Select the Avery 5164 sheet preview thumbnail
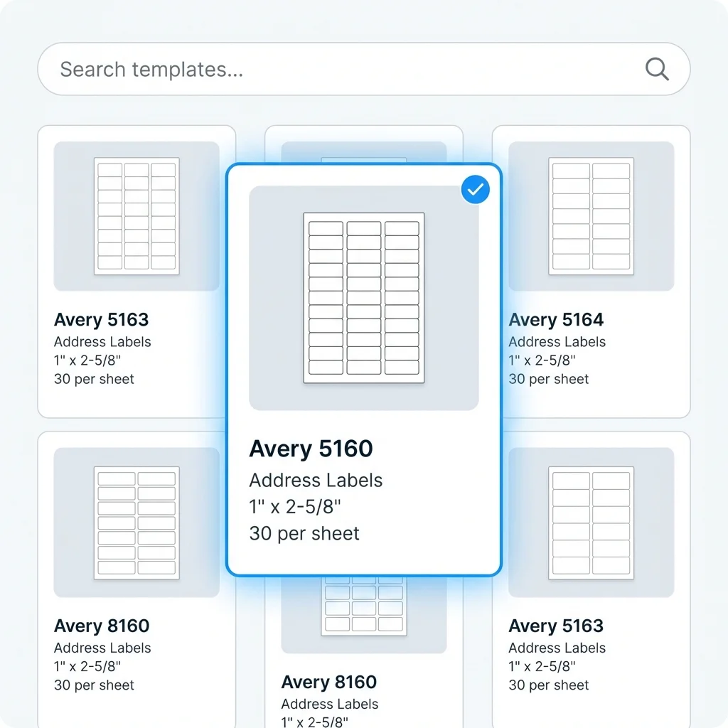Viewport: 728px width, 728px height. point(591,216)
